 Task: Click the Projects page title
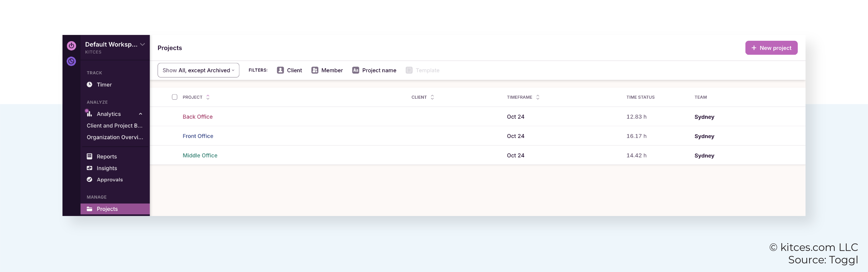[169, 48]
